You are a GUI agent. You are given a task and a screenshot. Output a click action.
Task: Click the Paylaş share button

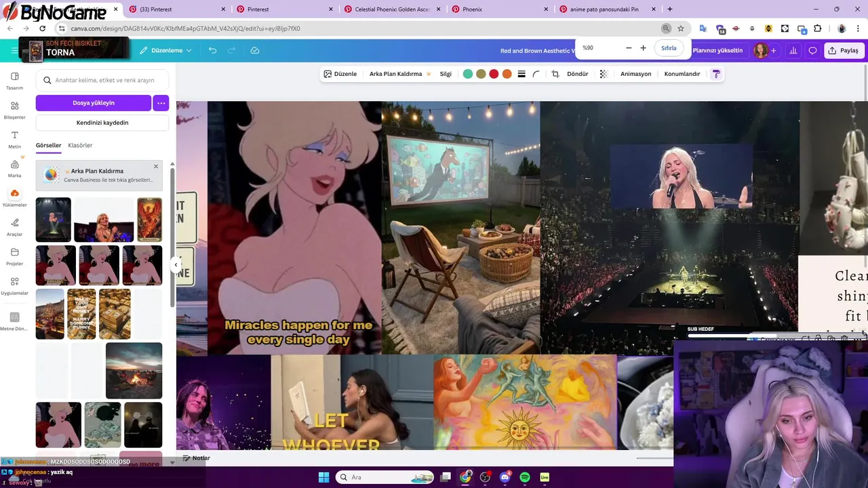843,50
